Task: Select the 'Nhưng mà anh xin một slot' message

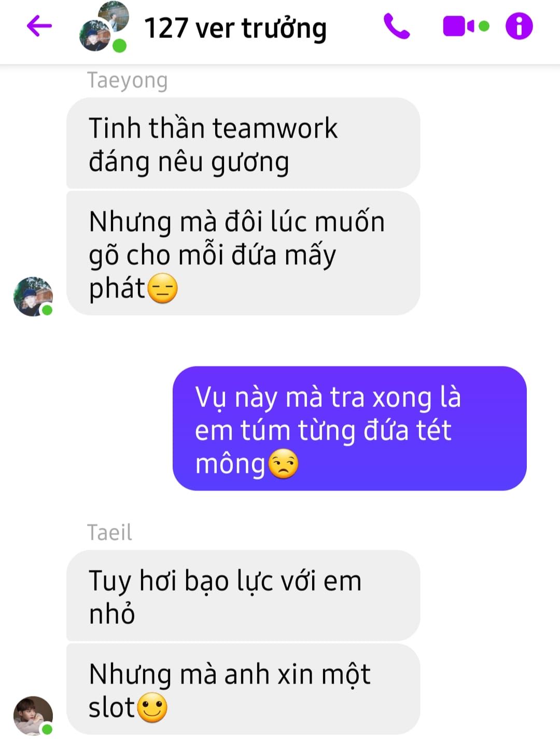Action: (x=243, y=689)
